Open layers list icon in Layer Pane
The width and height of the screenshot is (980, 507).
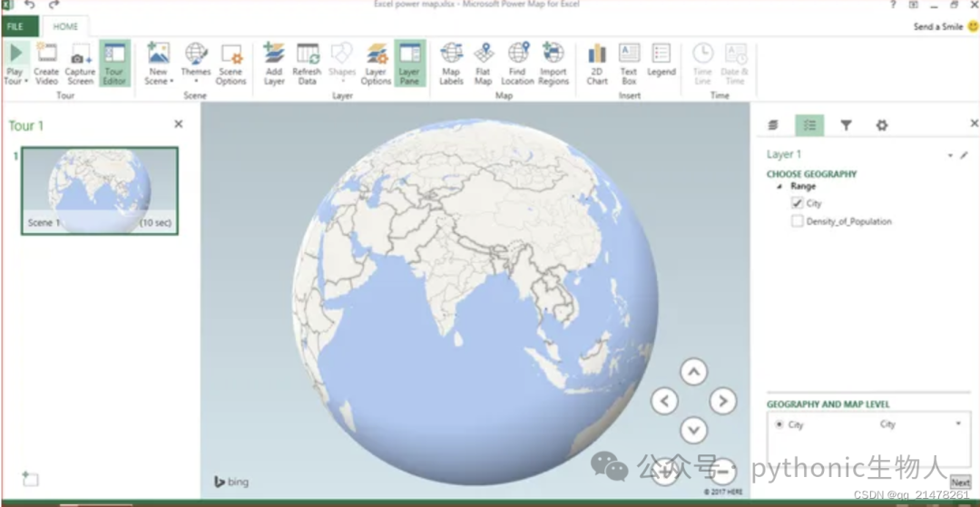coord(774,125)
